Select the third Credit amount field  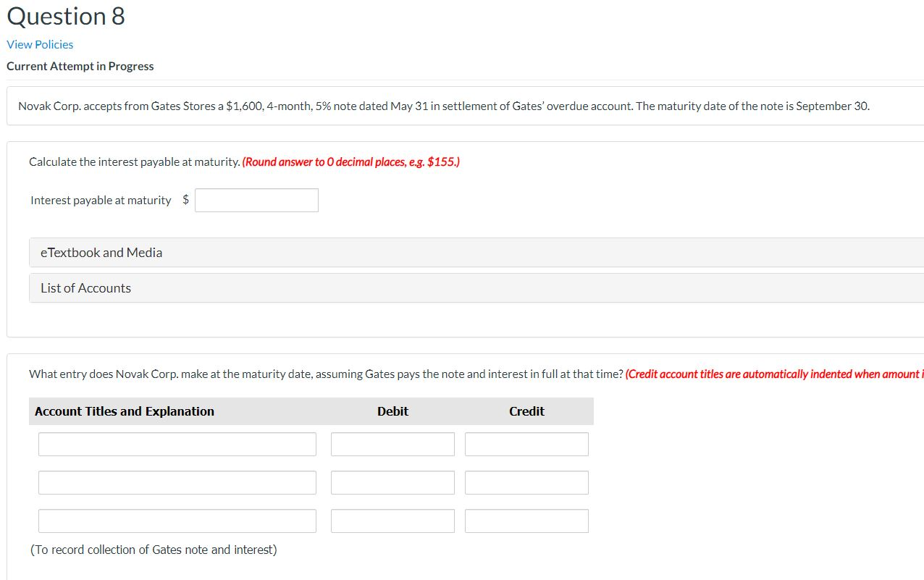pyautogui.click(x=526, y=521)
